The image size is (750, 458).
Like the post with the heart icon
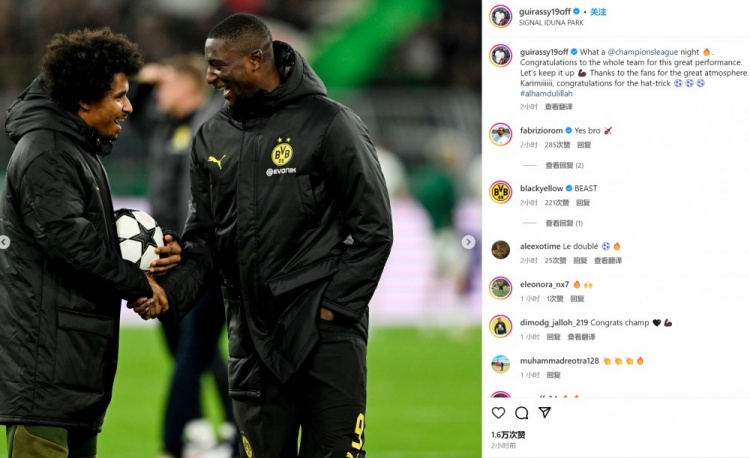coord(498,413)
